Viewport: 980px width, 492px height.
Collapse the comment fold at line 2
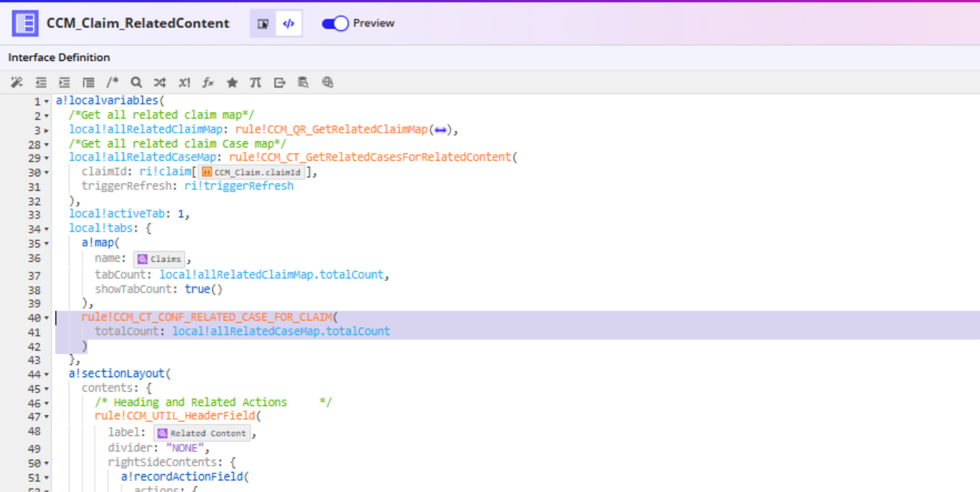coord(47,116)
